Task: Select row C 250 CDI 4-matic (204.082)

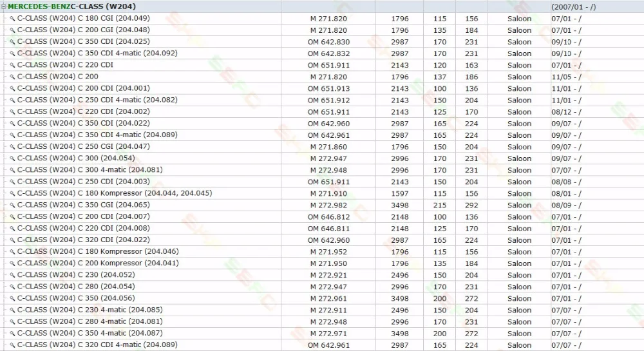Action: [322, 100]
